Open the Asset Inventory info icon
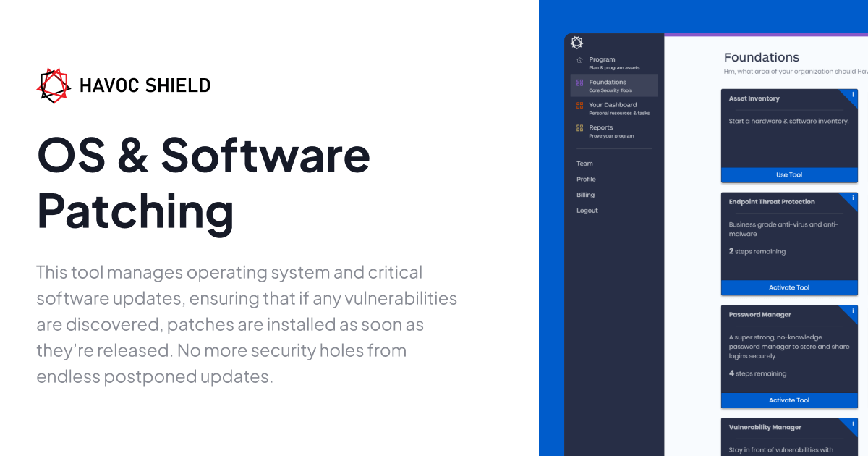The image size is (868, 456). pos(854,93)
